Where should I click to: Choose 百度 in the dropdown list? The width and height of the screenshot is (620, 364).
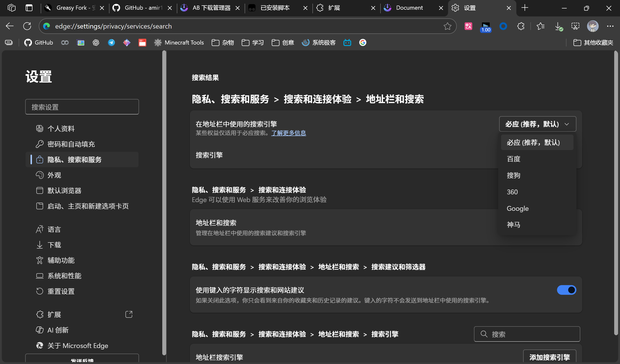click(513, 159)
